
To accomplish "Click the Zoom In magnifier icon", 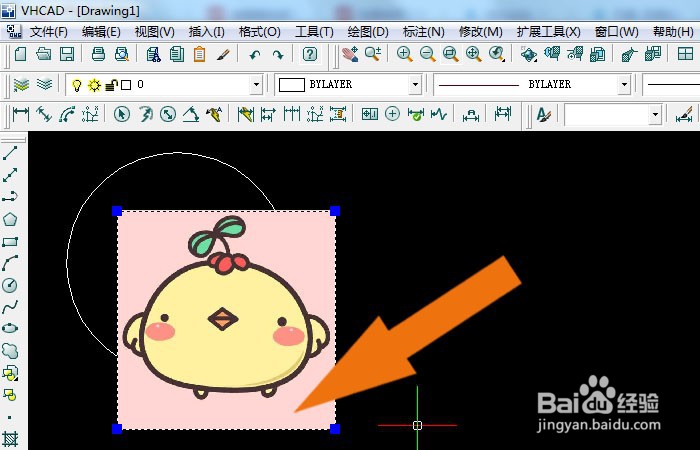I will coord(404,54).
